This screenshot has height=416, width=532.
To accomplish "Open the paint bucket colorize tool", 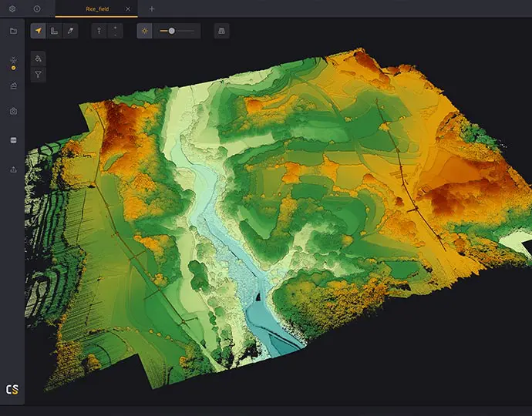I will coord(39,59).
